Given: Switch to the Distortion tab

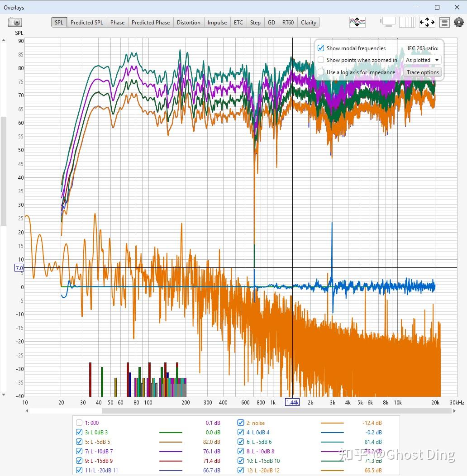Looking at the screenshot, I should tap(189, 23).
